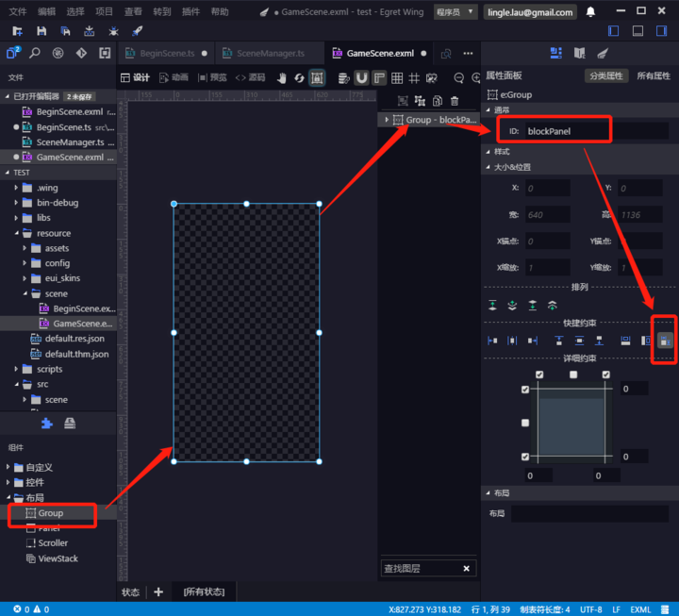Expand the .wing folder

[16, 188]
